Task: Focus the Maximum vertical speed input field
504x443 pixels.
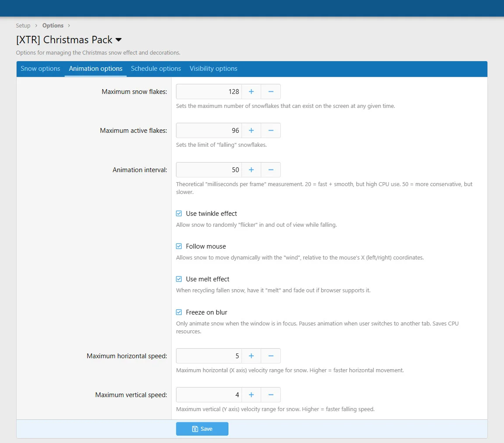Action: pyautogui.click(x=209, y=395)
